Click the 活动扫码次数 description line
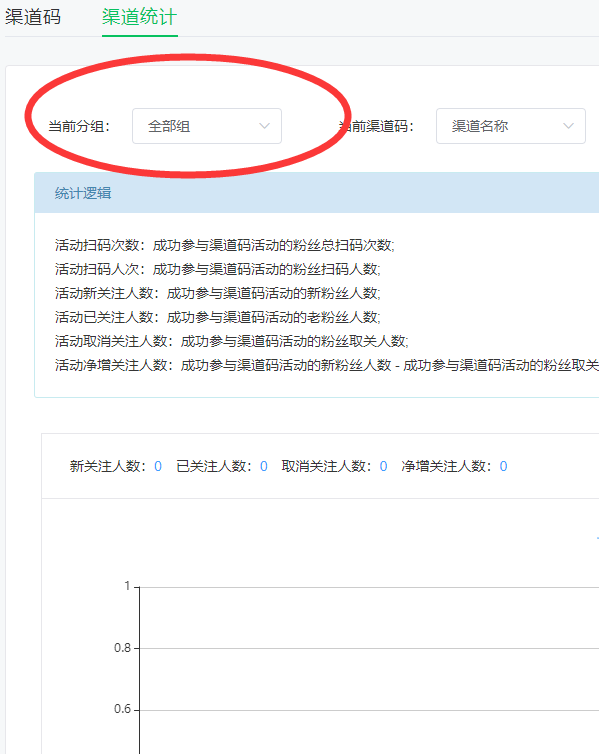This screenshot has width=599, height=754. [x=225, y=245]
